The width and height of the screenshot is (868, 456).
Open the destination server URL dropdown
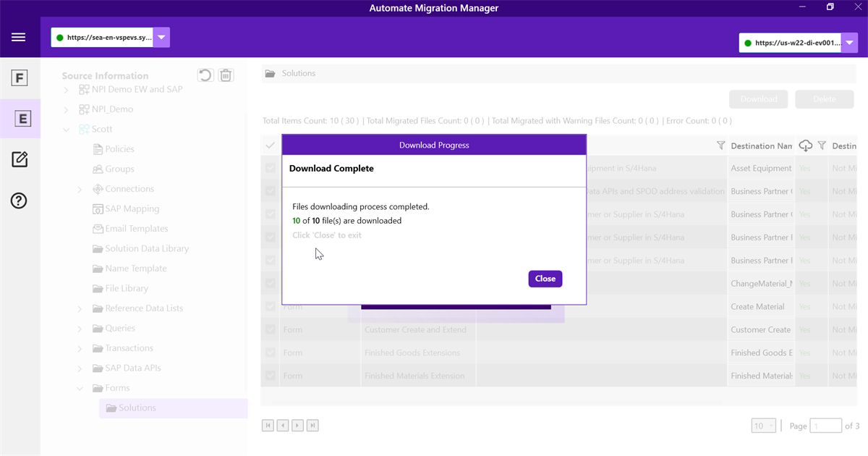point(849,43)
